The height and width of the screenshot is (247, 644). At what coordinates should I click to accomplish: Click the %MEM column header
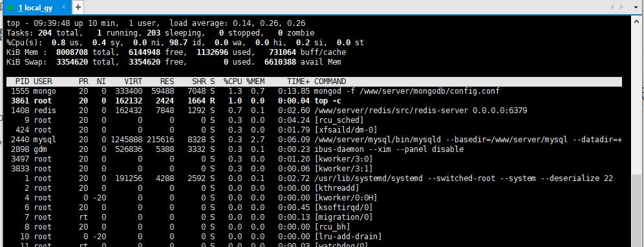tap(255, 81)
